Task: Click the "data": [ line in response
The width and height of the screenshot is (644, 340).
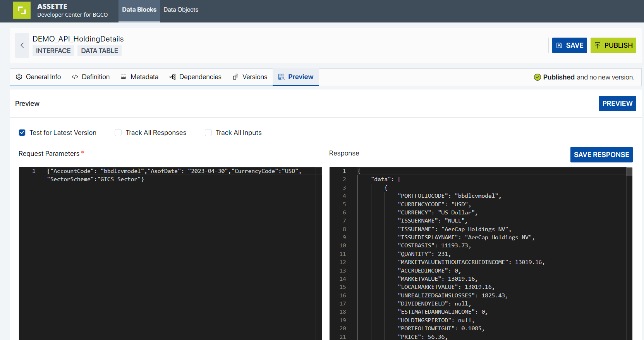Action: (386, 179)
